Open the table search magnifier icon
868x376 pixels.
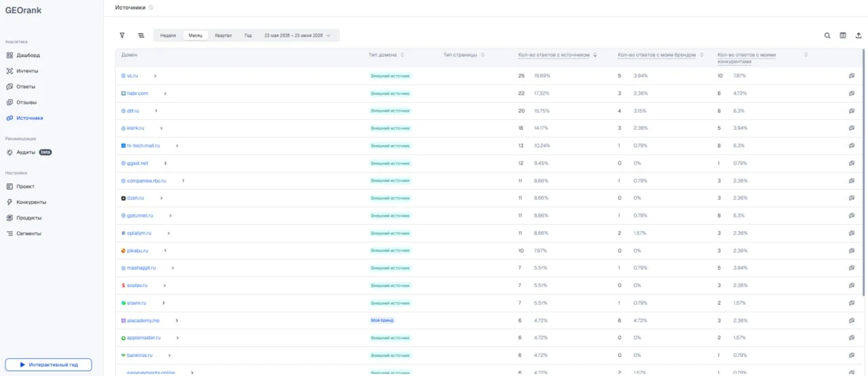click(827, 36)
